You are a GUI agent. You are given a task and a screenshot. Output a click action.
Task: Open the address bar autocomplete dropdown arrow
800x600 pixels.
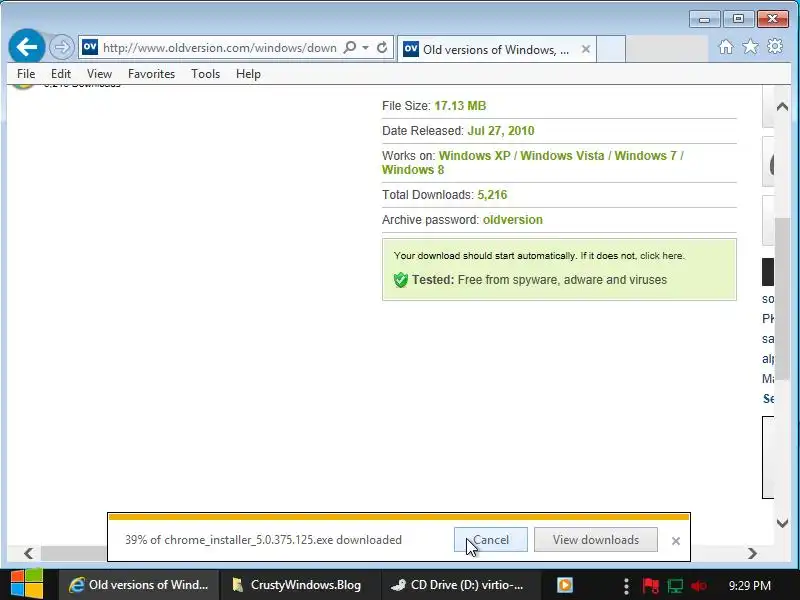point(365,47)
